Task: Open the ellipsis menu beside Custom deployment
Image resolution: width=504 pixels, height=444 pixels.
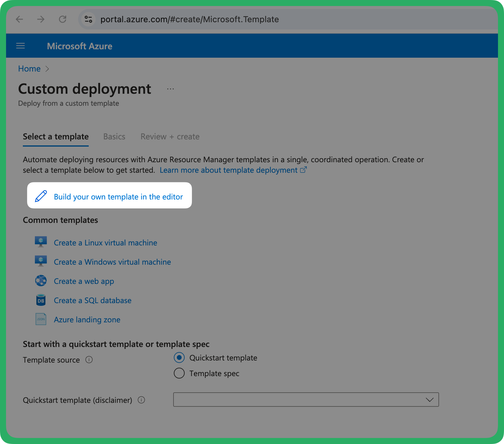Action: click(171, 89)
